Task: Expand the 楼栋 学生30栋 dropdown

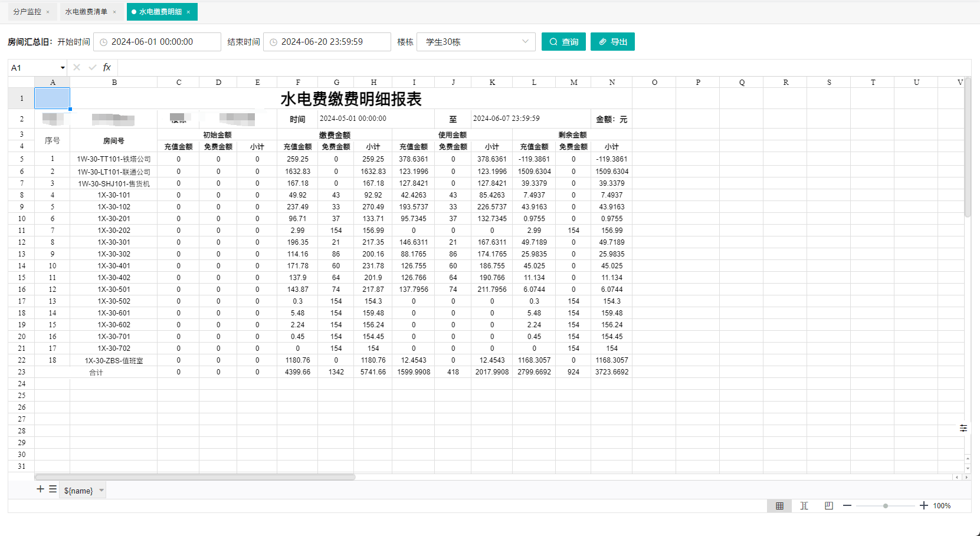Action: point(476,42)
